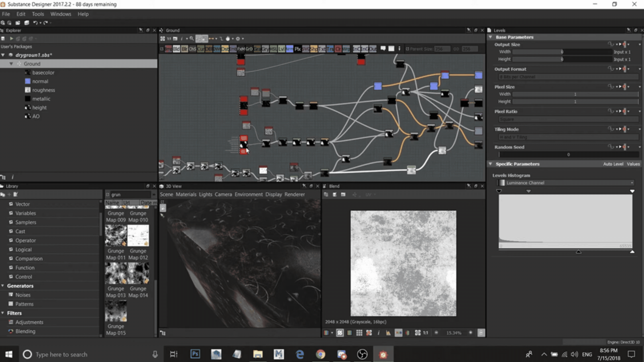
Task: Select Grunge Map 013 thumbnail
Action: point(116,274)
